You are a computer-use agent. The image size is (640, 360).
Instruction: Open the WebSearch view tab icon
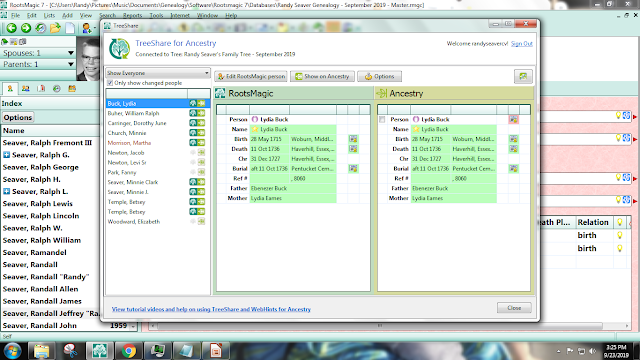pyautogui.click(x=72, y=89)
